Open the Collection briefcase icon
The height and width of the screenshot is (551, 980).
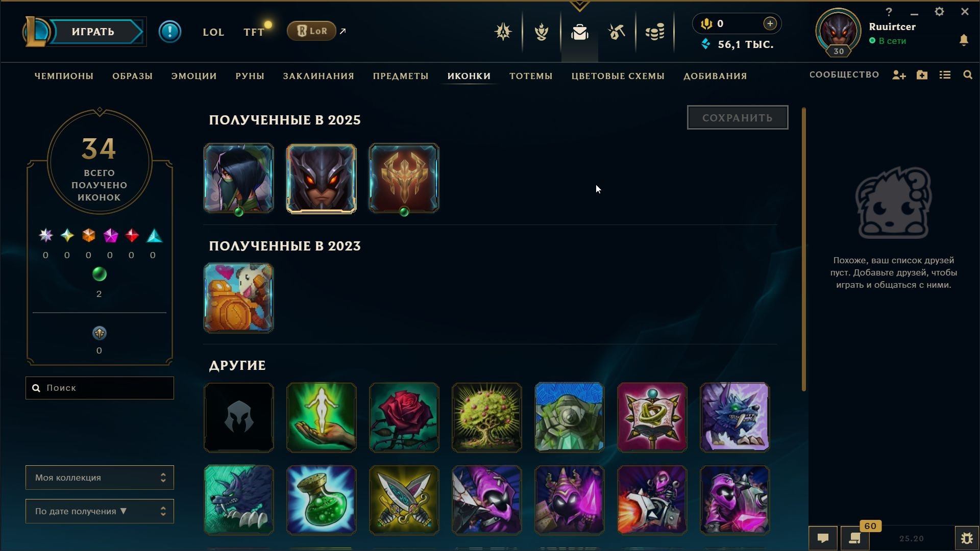tap(579, 32)
